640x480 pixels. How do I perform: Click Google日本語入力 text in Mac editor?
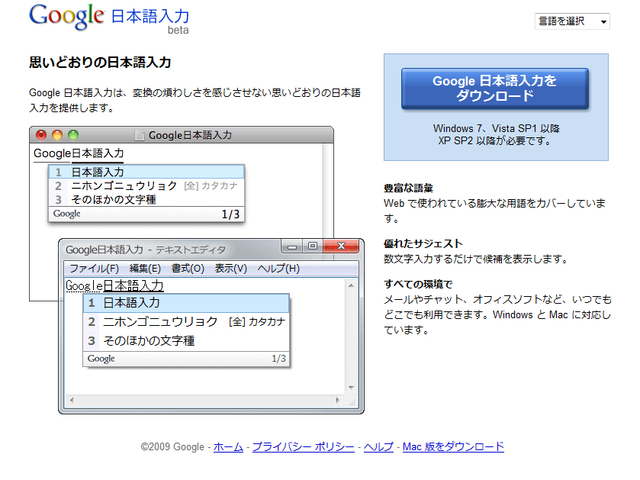[79, 153]
